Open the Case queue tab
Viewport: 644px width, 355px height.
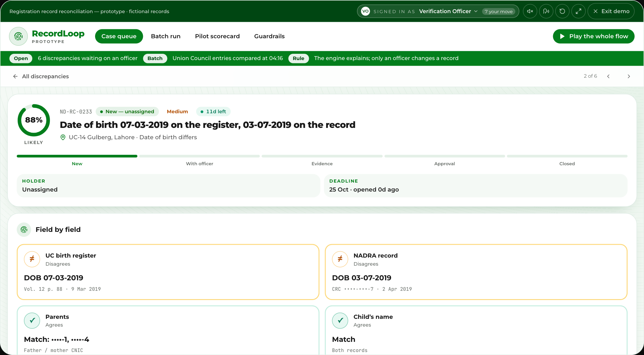pyautogui.click(x=119, y=36)
